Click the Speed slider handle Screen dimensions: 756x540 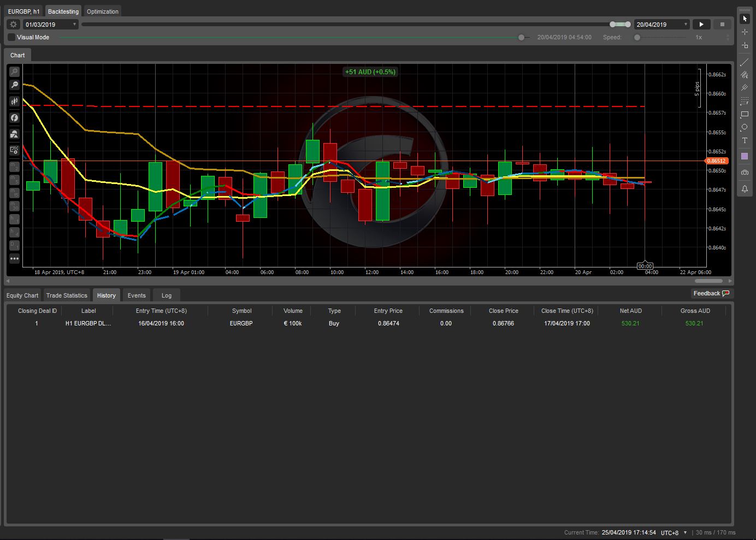pyautogui.click(x=637, y=37)
